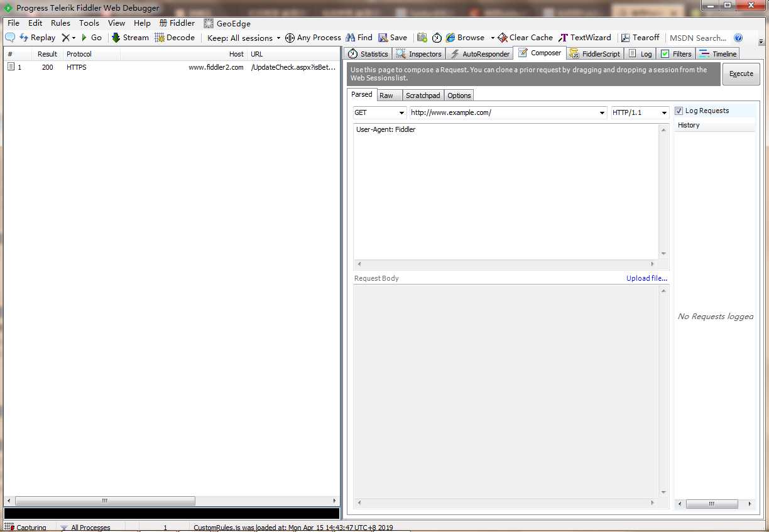
Task: Switch to the AutoResponder tab
Action: tap(480, 54)
